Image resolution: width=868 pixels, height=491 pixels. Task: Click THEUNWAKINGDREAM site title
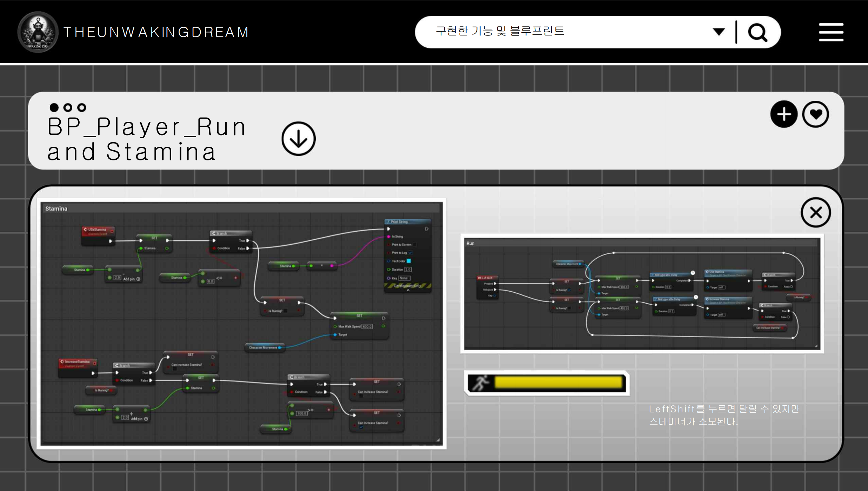pyautogui.click(x=156, y=32)
